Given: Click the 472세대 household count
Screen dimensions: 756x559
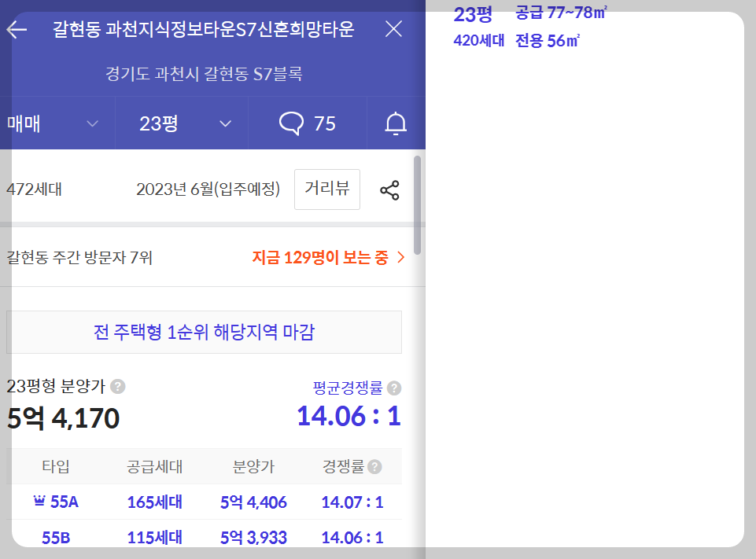Looking at the screenshot, I should pyautogui.click(x=35, y=189).
